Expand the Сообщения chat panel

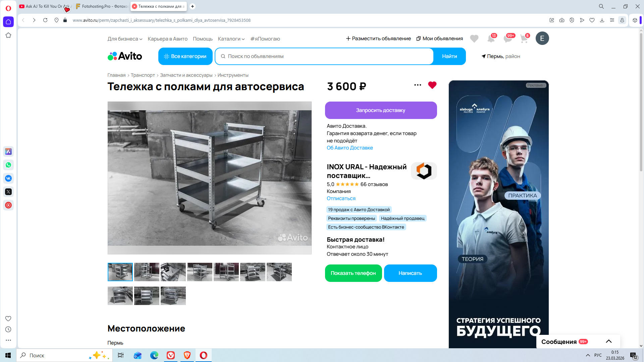pos(608,342)
